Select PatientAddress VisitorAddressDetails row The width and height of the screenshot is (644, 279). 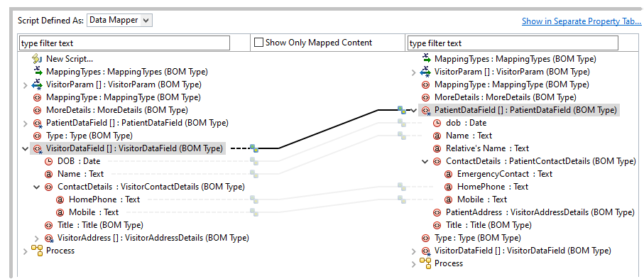pyautogui.click(x=540, y=212)
